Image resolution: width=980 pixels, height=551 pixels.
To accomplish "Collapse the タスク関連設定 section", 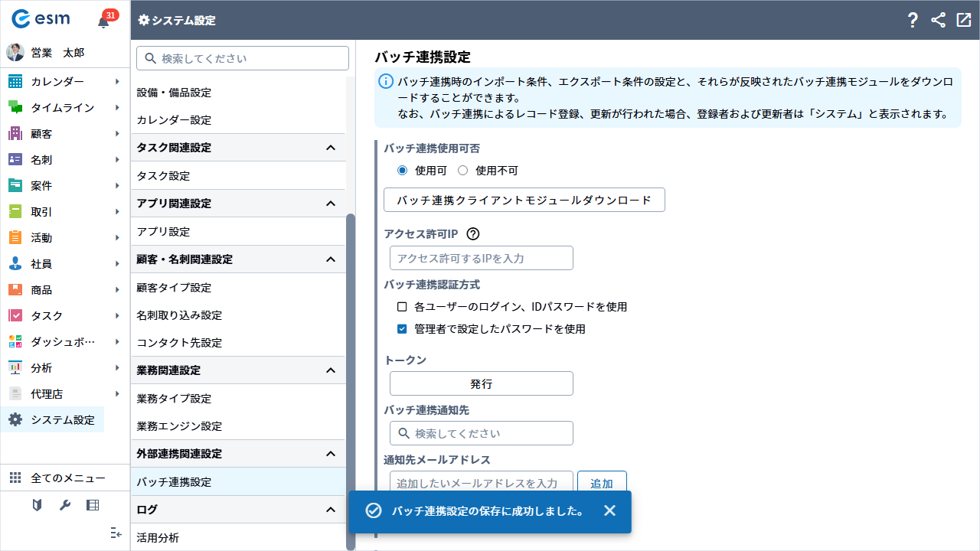I will [x=331, y=148].
